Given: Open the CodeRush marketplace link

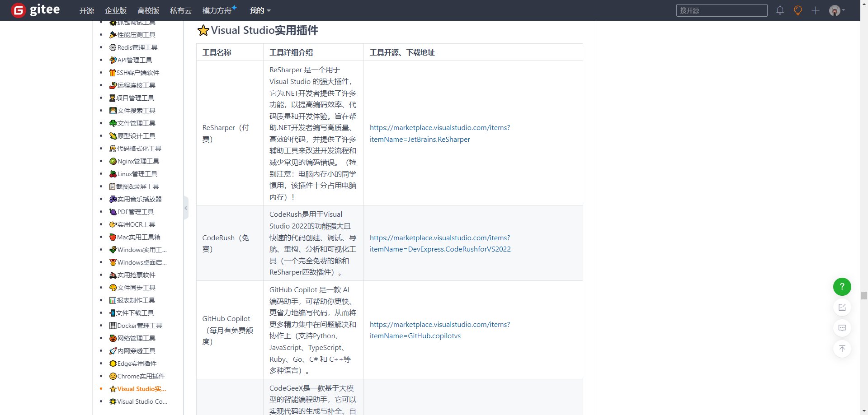Looking at the screenshot, I should point(440,243).
